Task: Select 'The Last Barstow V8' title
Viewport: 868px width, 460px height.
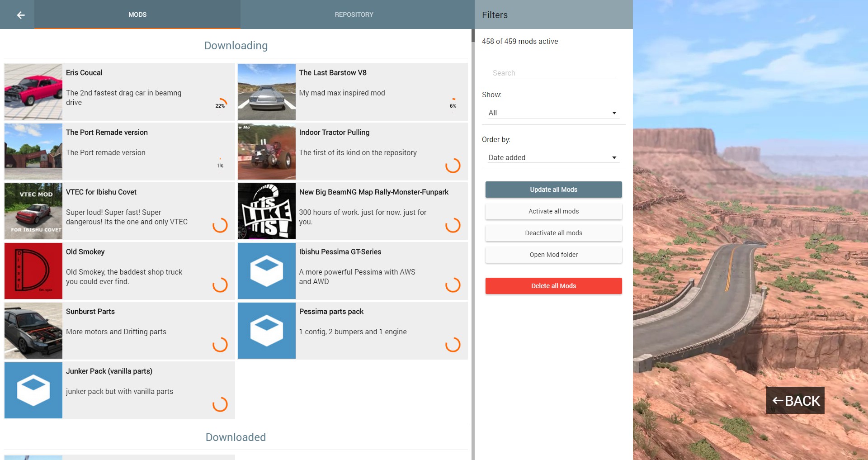Action: click(333, 73)
